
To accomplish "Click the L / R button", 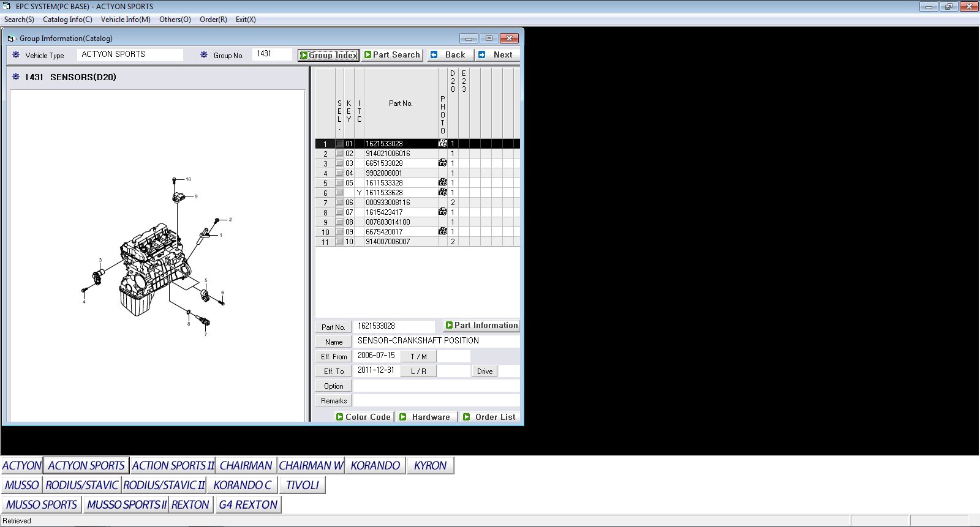I will pyautogui.click(x=418, y=371).
